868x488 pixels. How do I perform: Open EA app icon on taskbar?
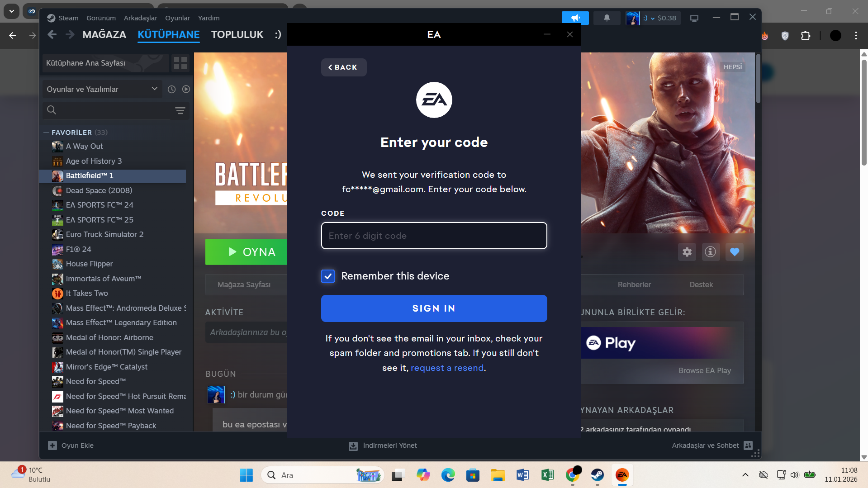pos(622,475)
